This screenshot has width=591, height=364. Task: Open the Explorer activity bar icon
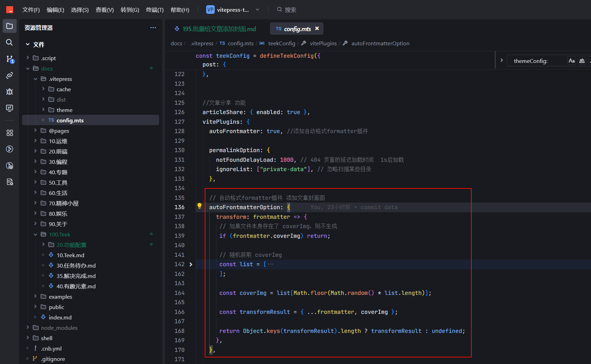tap(10, 26)
